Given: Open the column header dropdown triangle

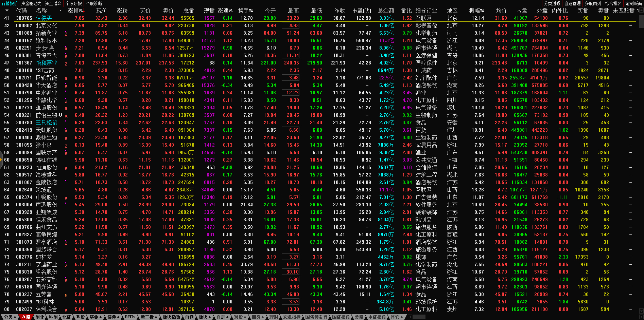Looking at the screenshot, I should [7, 11].
